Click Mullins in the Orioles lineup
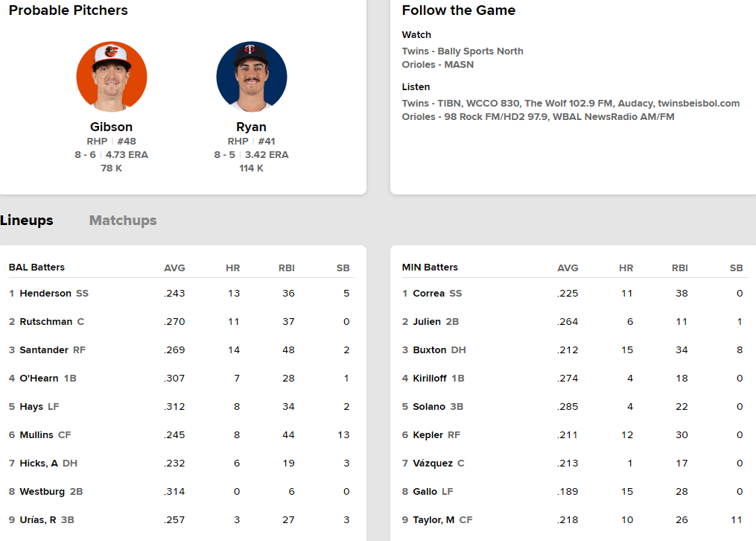The image size is (756, 541). point(36,435)
